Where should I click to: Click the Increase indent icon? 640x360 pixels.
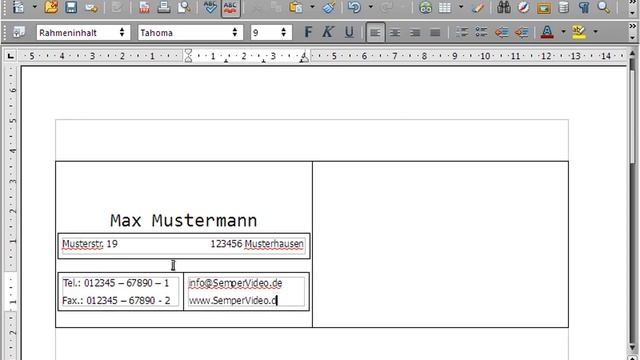pos(522,33)
